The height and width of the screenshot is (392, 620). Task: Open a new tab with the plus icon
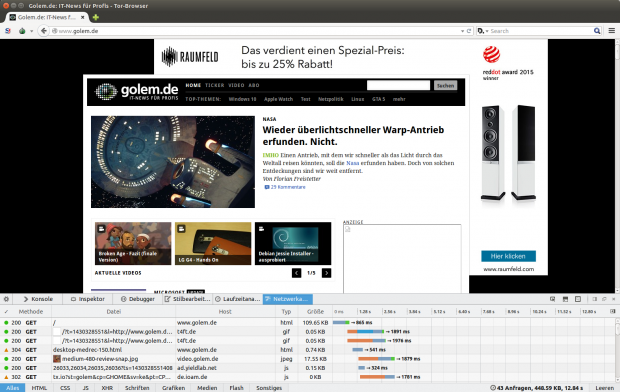point(95,17)
